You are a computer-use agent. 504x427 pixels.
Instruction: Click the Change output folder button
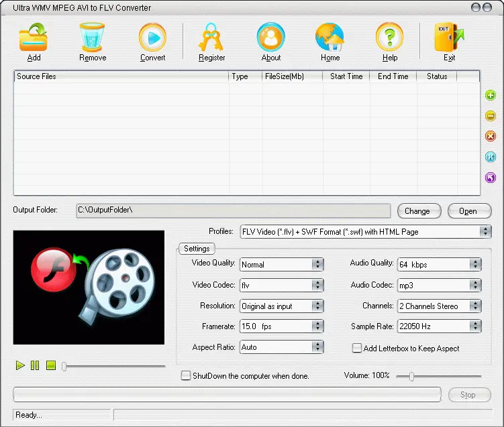coord(417,210)
